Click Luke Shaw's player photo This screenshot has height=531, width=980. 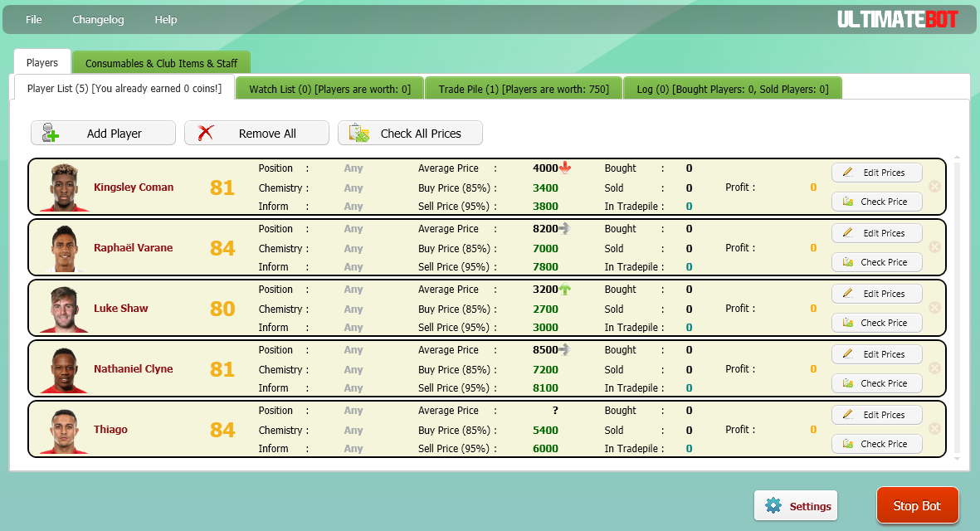coord(64,309)
